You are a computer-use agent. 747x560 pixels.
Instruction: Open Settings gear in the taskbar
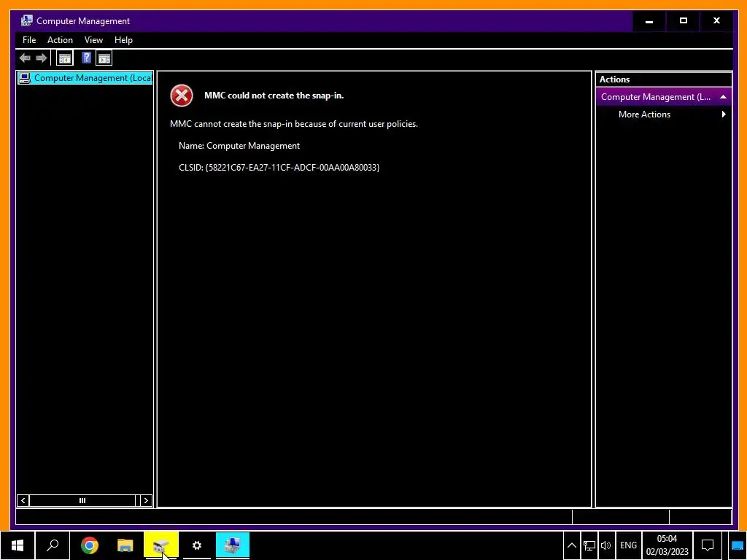click(x=197, y=545)
